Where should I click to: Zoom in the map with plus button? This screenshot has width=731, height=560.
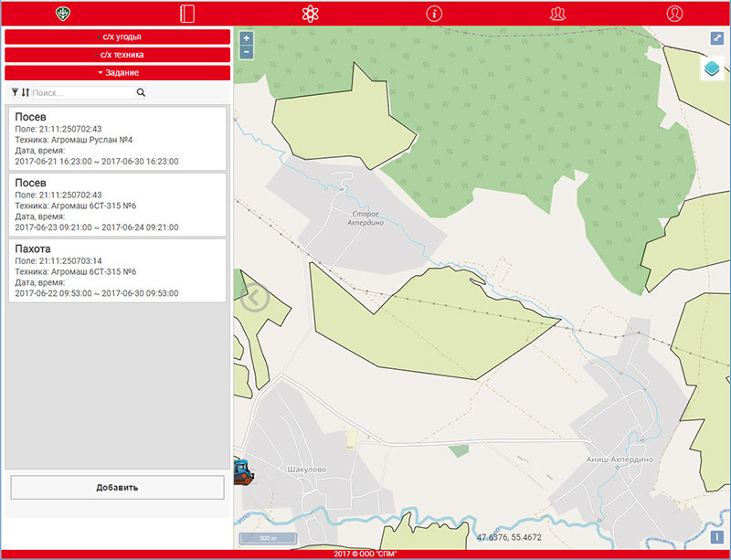pos(246,39)
